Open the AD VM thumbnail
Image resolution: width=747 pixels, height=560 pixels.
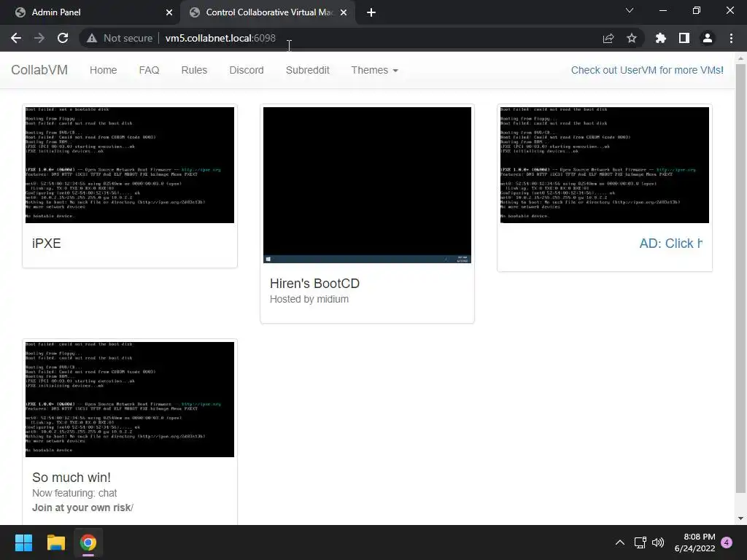click(x=605, y=165)
